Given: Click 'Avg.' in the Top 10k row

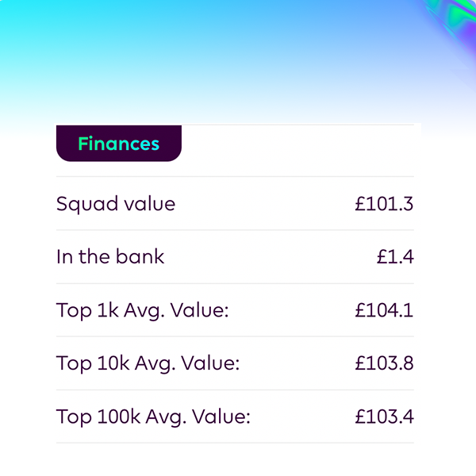Looking at the screenshot, I should [155, 364].
